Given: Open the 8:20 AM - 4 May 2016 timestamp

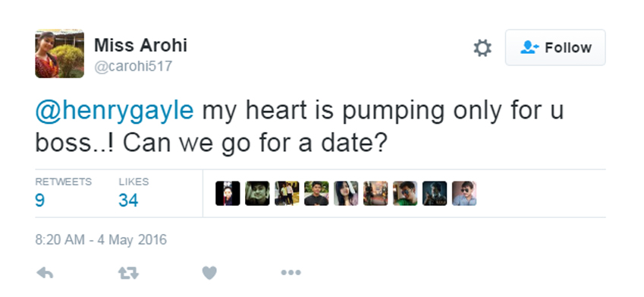Looking at the screenshot, I should pyautogui.click(x=101, y=240).
